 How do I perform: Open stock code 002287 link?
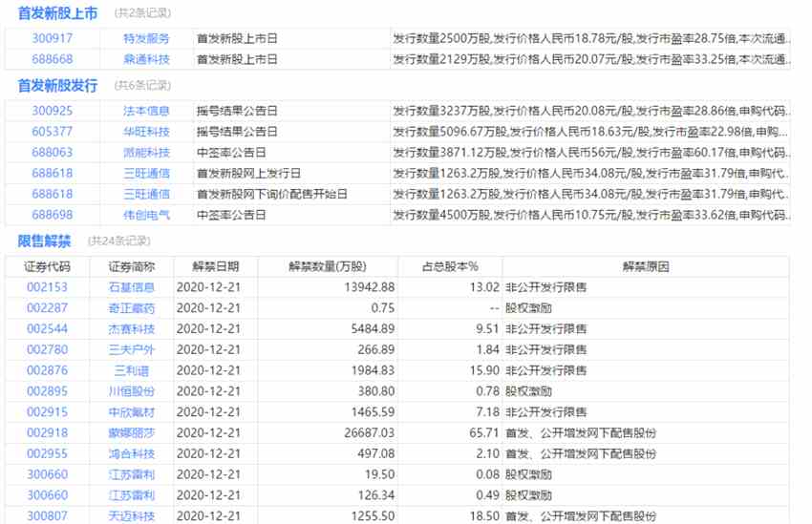(47, 307)
